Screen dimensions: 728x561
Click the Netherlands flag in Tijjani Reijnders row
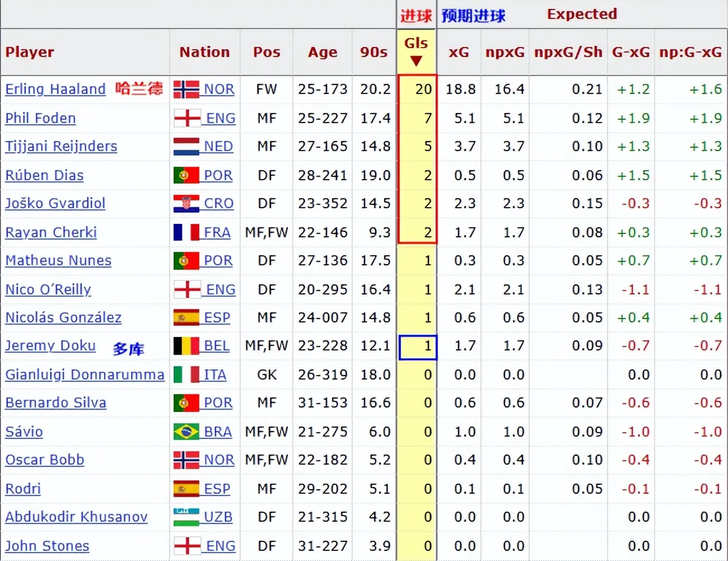186,147
